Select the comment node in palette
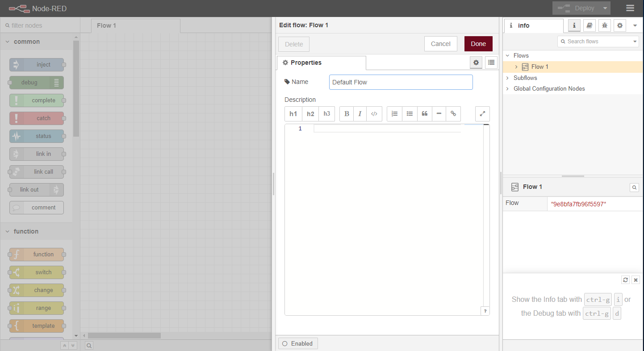 pos(37,208)
